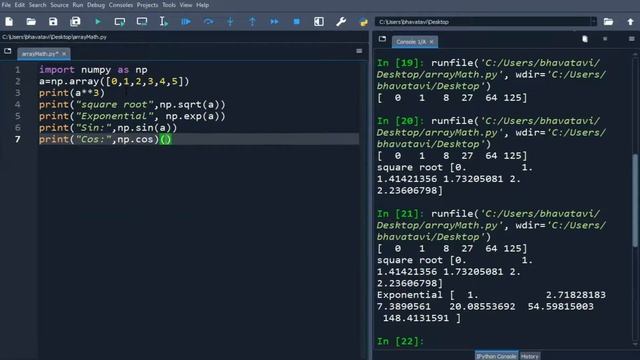Continue execution until next breakpoint icon
The width and height of the screenshot is (640, 360).
[x=274, y=22]
